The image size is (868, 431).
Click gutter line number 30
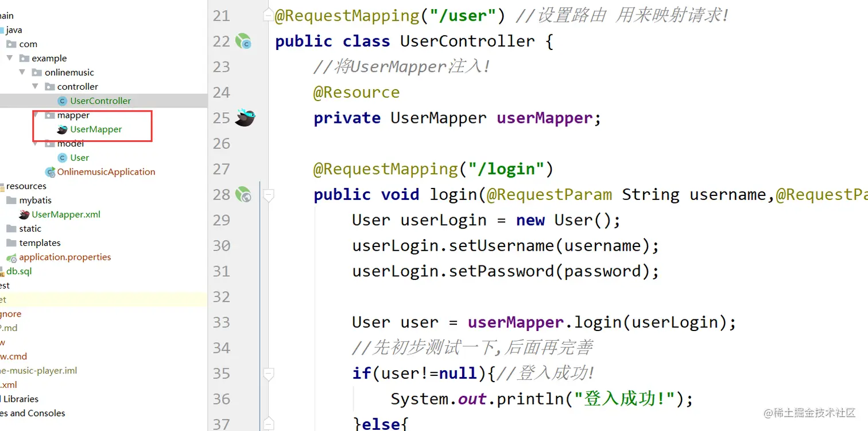(x=222, y=246)
